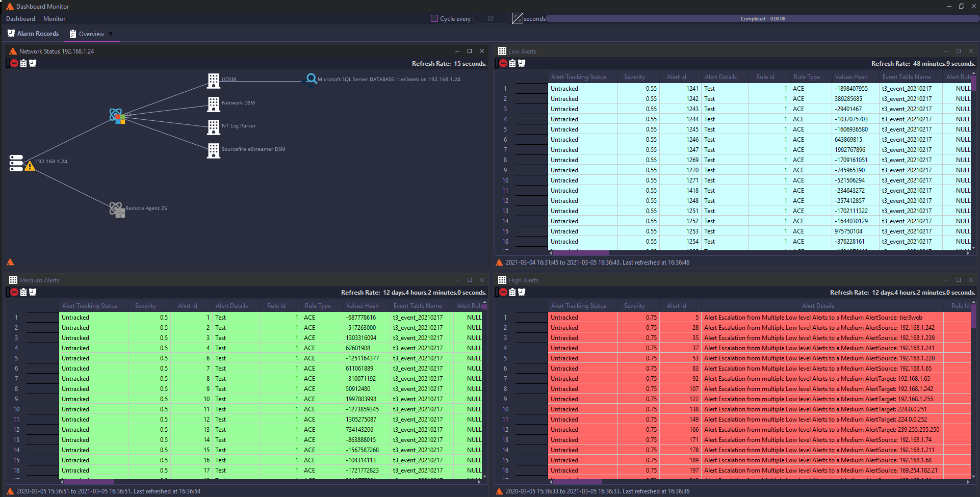Open the Dashboard menu
The image size is (980, 497).
pos(20,19)
